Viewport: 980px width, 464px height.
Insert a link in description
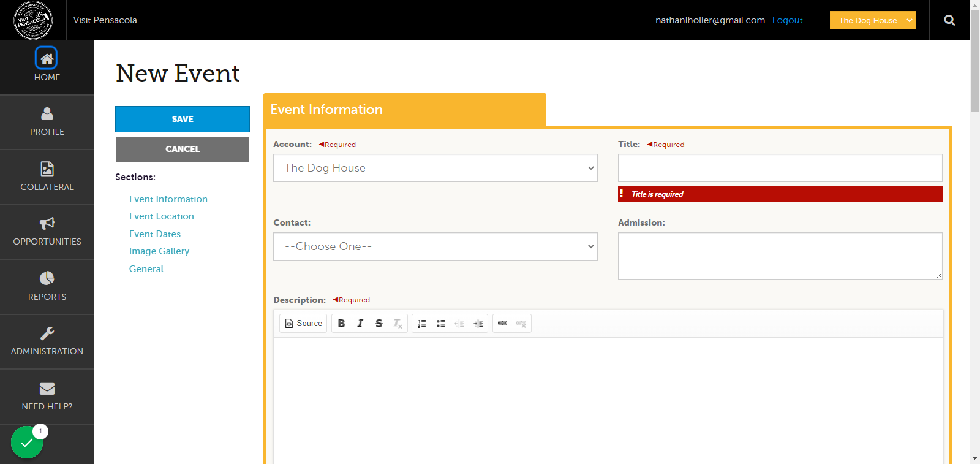pyautogui.click(x=502, y=324)
